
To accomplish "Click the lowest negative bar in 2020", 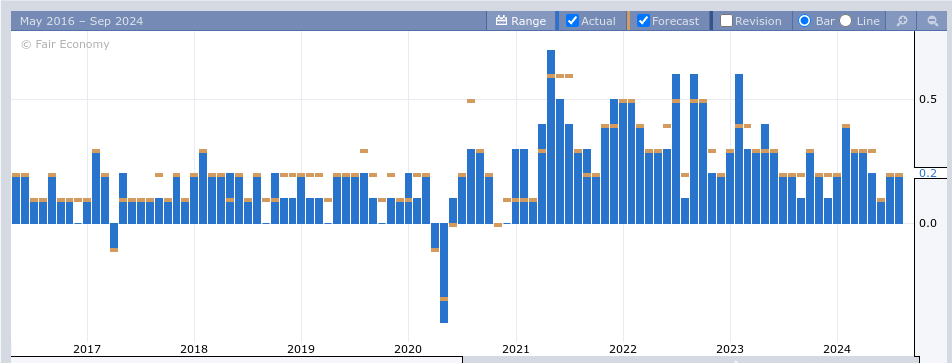I will (x=444, y=273).
